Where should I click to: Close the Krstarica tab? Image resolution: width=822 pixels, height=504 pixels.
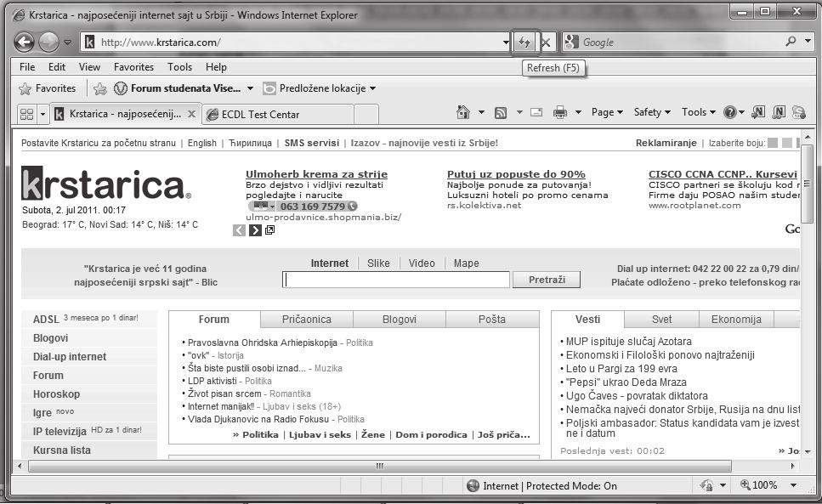click(192, 114)
